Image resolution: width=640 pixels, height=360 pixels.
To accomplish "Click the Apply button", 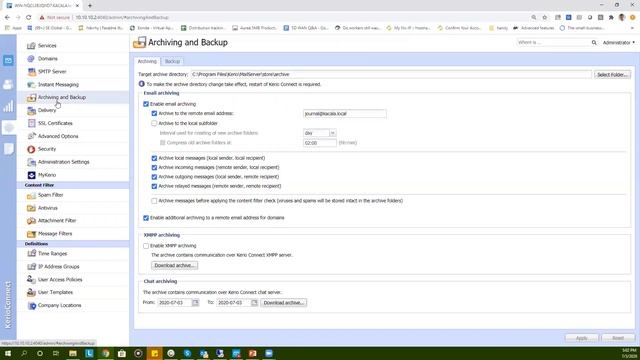I will [x=582, y=338].
